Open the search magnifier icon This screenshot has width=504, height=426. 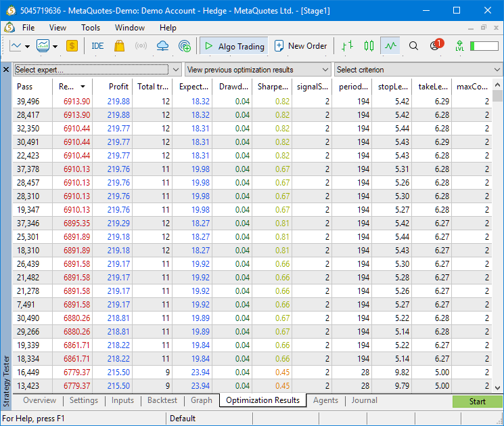coord(414,46)
